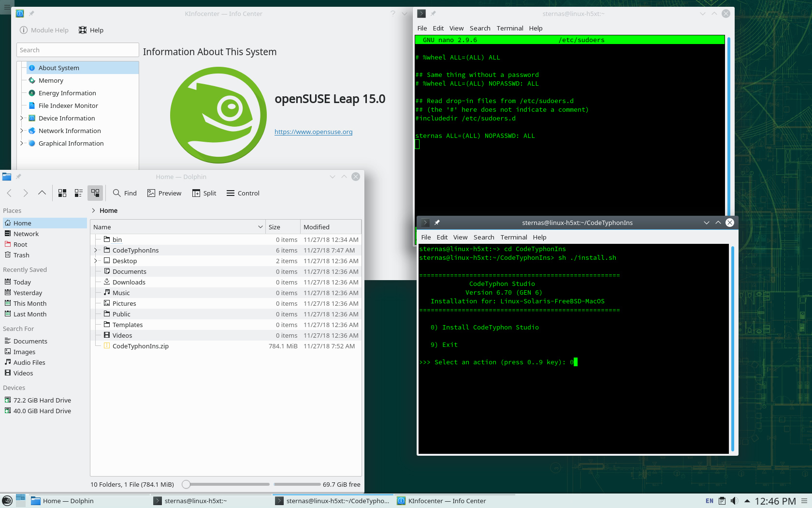The height and width of the screenshot is (508, 812).
Task: Open opensuse.org link
Action: click(313, 132)
